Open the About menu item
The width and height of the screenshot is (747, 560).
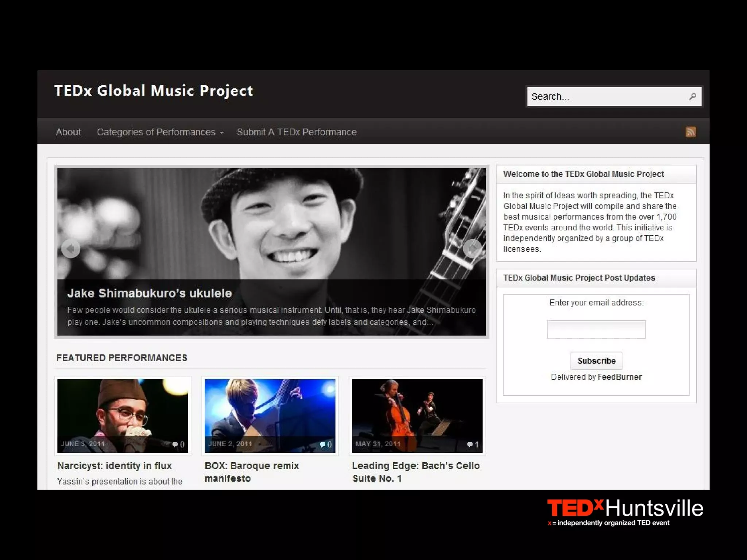(68, 132)
